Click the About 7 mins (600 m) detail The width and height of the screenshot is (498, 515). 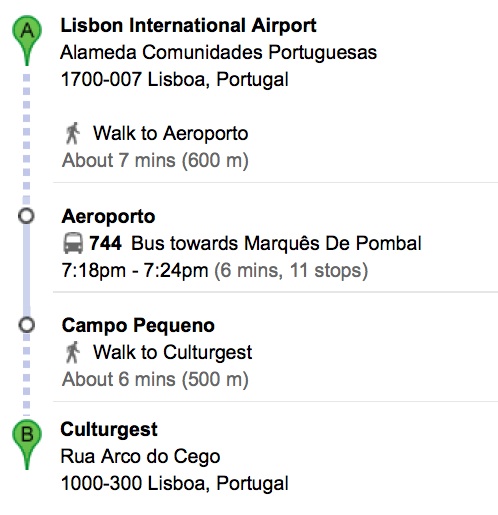tap(155, 160)
